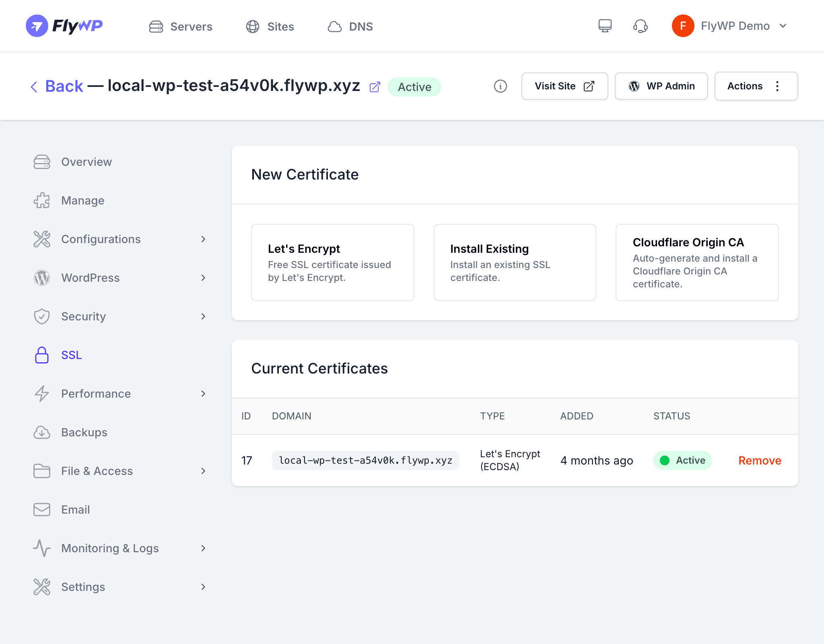Screen dimensions: 824x644
Task: Click the site info circle icon
Action: click(x=501, y=86)
